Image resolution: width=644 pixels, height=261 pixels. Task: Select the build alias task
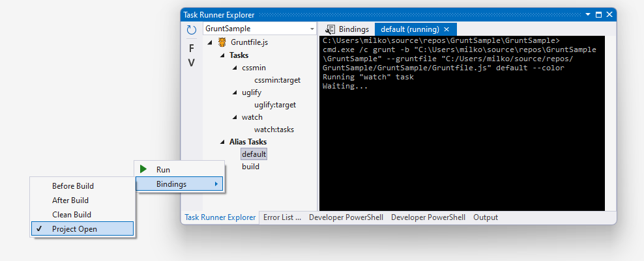pos(250,167)
